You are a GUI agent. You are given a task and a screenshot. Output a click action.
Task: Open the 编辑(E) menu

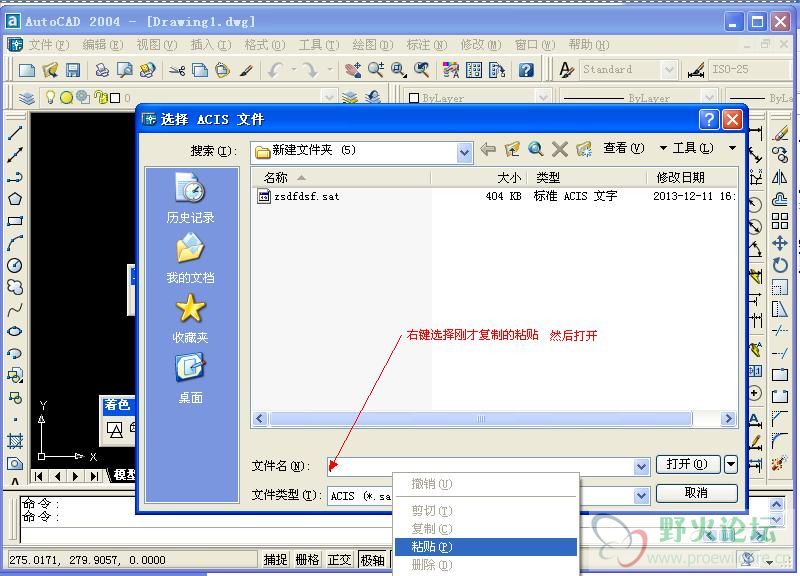103,45
